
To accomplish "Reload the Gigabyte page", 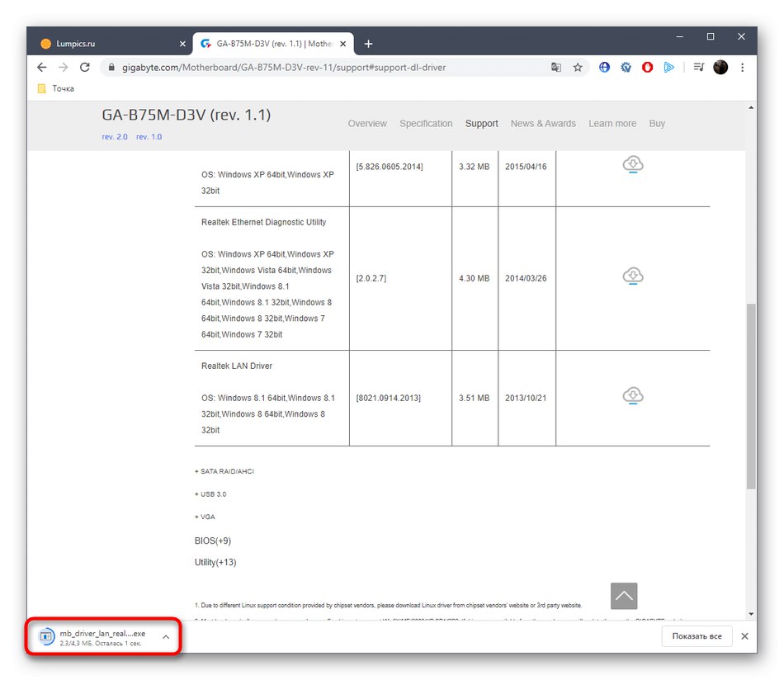I will pyautogui.click(x=84, y=67).
